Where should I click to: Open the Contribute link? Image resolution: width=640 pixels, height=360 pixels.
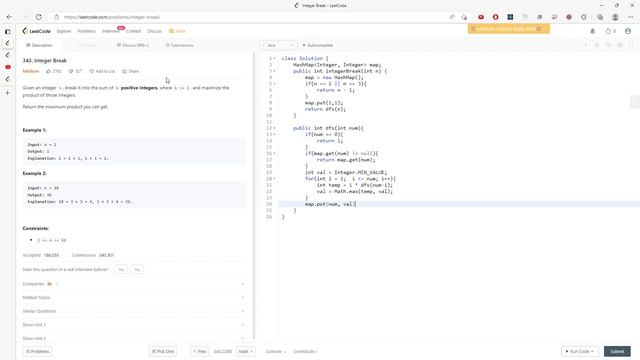[305, 351]
